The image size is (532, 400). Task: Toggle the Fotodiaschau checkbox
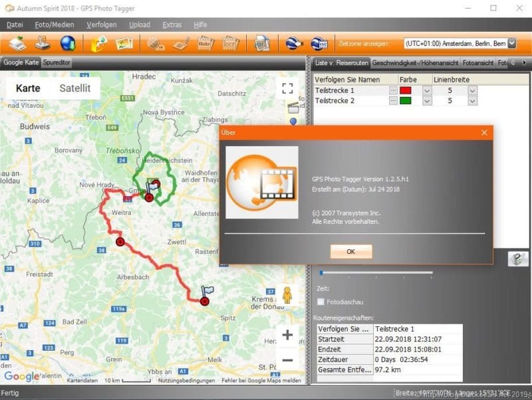pos(321,302)
